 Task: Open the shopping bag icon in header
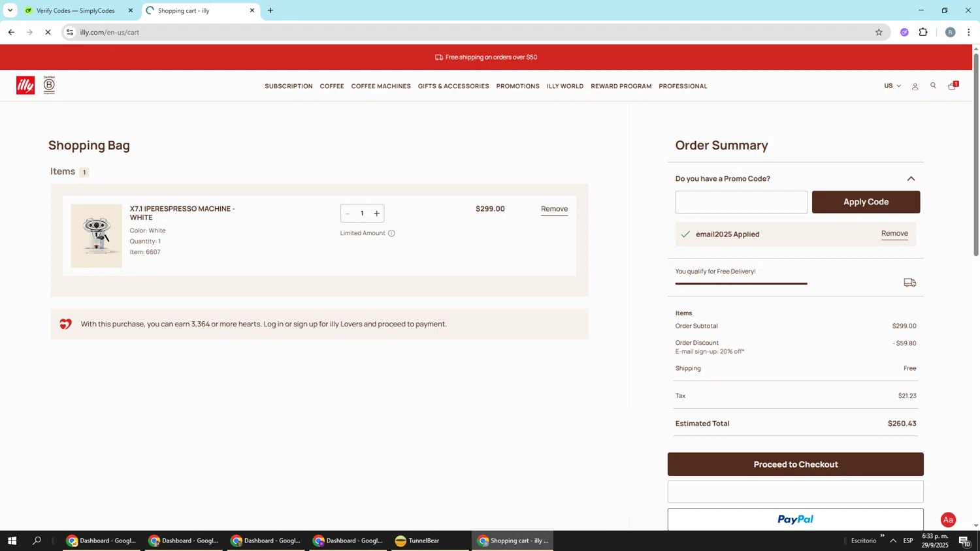click(953, 86)
